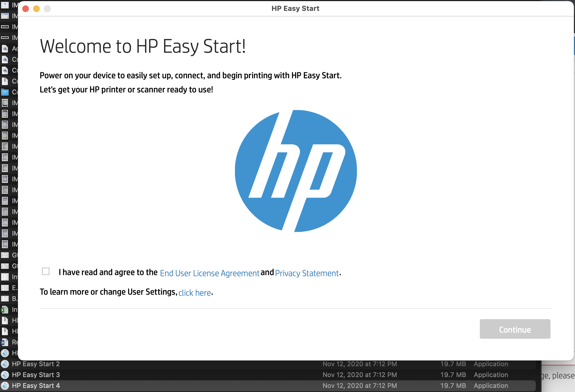Click the Excel spreadsheet file icon in Finder list
Screen dimensions: 575x392
tap(5, 310)
